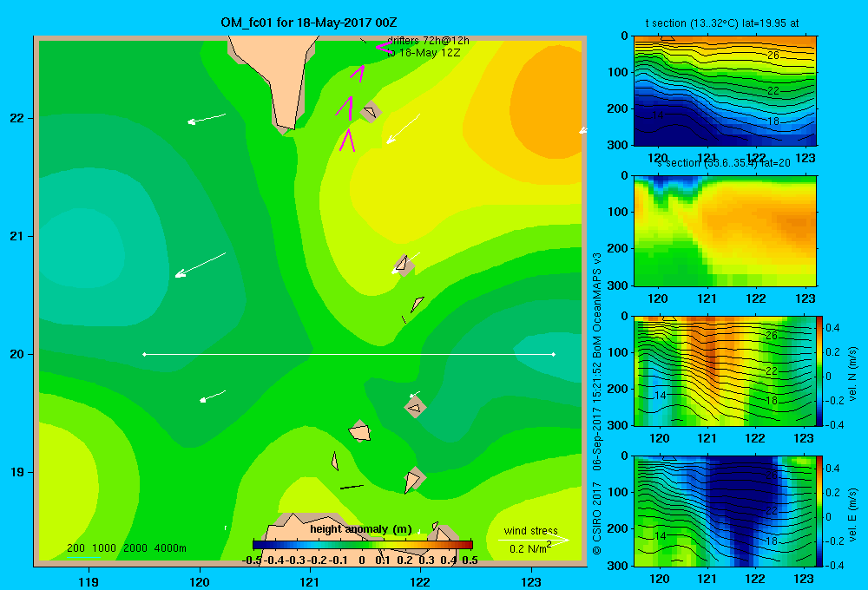
Task: Click the main map longitude label 119
Action: pyautogui.click(x=89, y=581)
